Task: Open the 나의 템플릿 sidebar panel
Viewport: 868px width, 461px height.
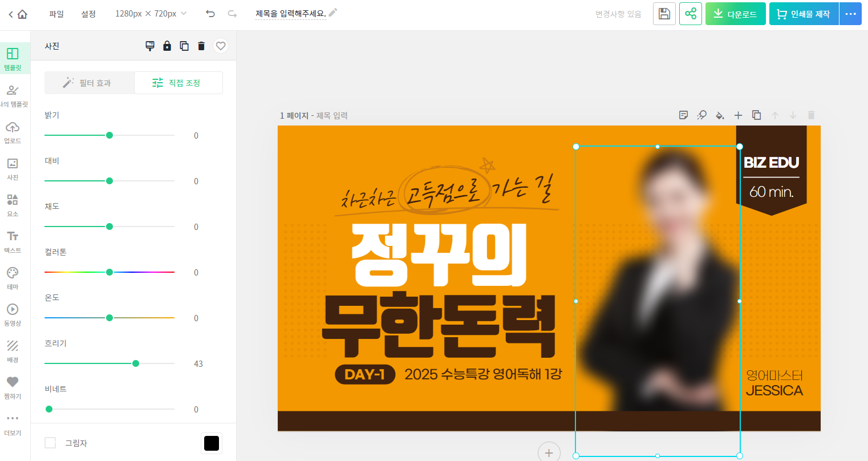Action: tap(13, 95)
